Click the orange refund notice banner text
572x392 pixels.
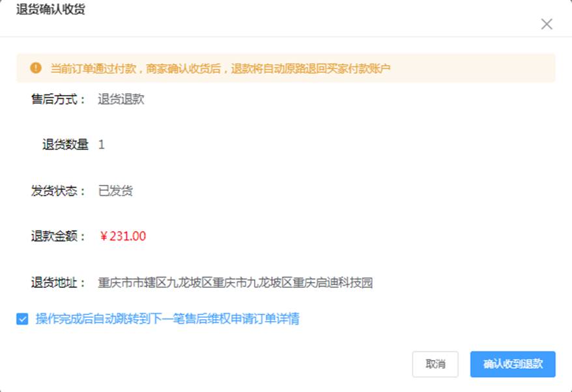220,68
